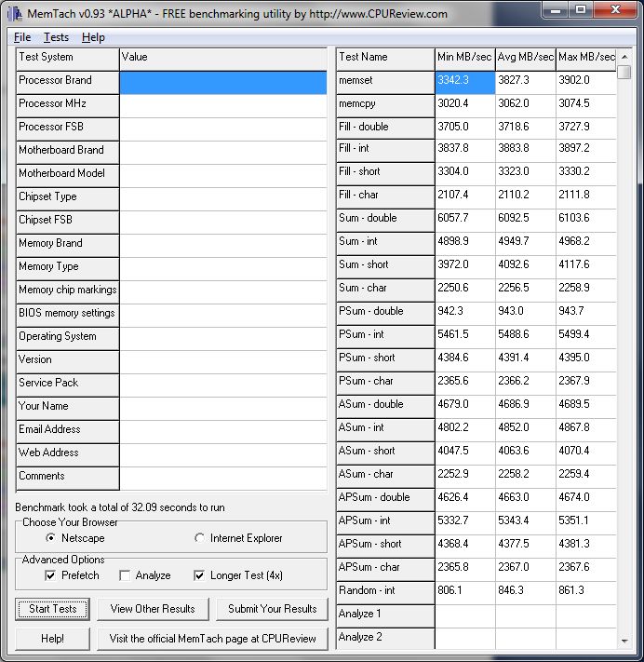Click the 4852.0 ASum - int average cell
Screen dimensions: 644x662
click(x=526, y=430)
